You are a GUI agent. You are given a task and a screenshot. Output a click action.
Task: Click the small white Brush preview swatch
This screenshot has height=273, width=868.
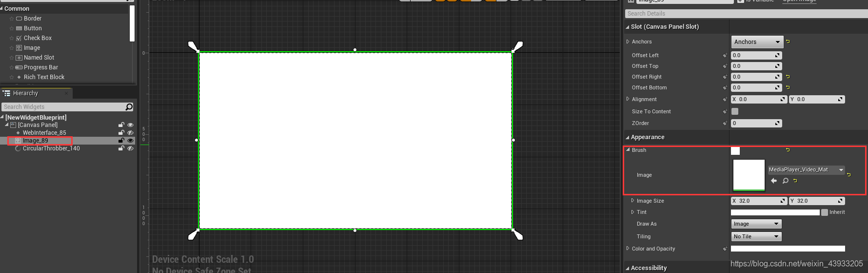pyautogui.click(x=735, y=151)
